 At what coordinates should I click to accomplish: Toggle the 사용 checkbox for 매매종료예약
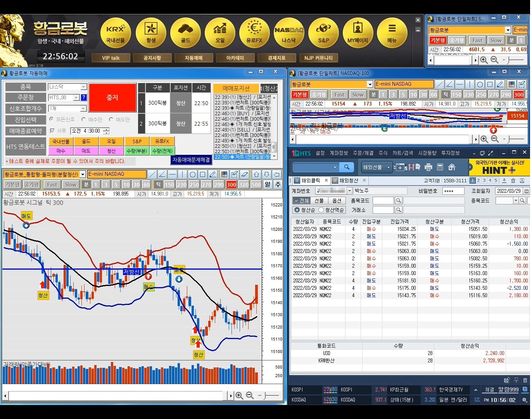point(52,131)
